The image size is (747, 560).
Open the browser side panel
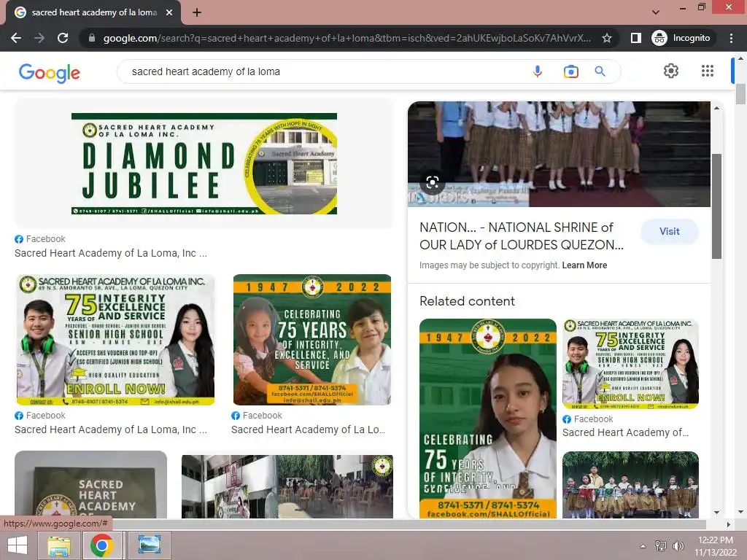(x=636, y=38)
